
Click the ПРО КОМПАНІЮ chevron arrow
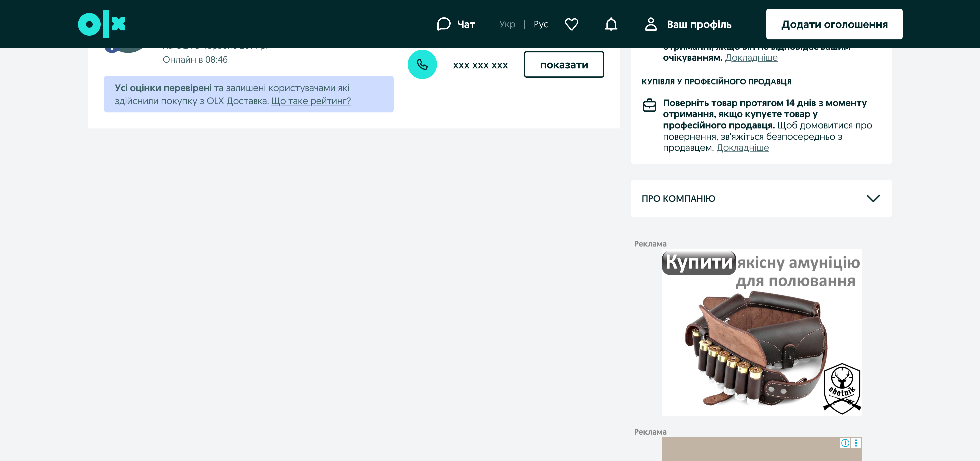tap(873, 198)
